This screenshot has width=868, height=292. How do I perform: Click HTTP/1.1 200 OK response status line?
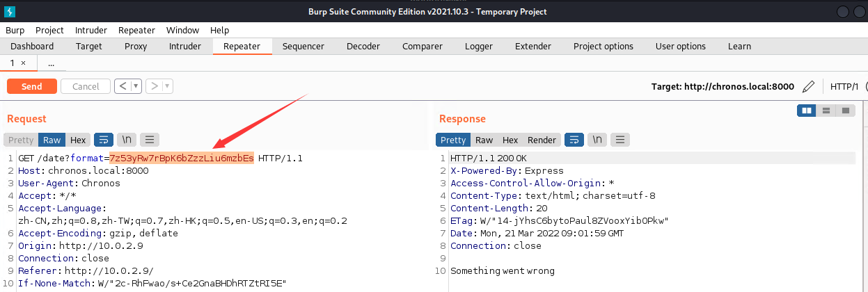click(x=489, y=158)
